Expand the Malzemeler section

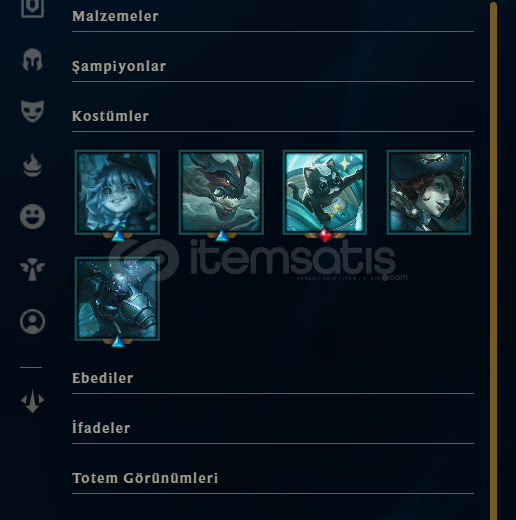[273, 17]
